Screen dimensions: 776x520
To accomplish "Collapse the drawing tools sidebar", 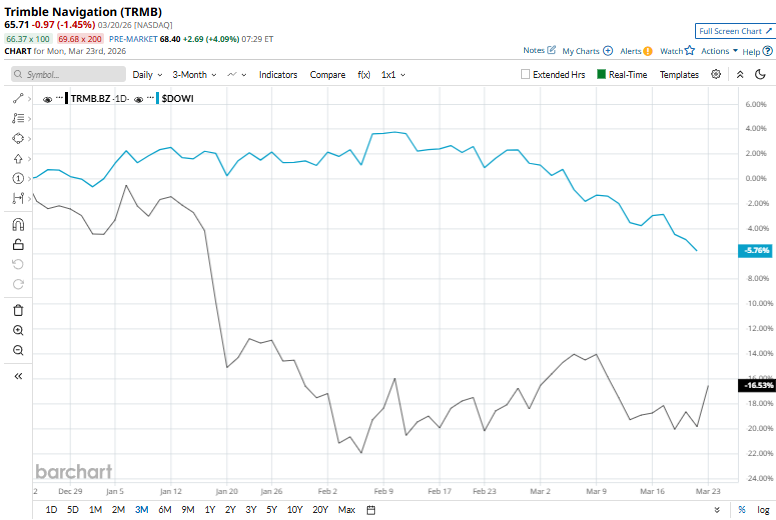I will [18, 377].
